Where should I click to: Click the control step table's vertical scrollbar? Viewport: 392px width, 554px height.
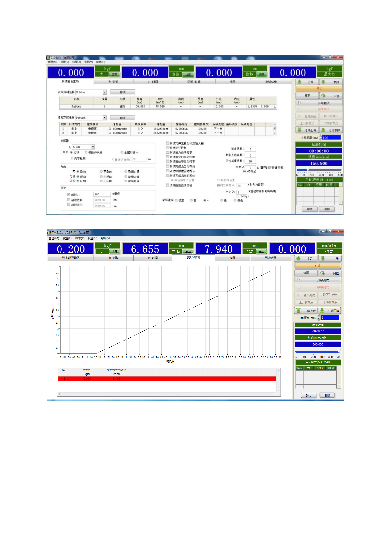pyautogui.click(x=275, y=129)
